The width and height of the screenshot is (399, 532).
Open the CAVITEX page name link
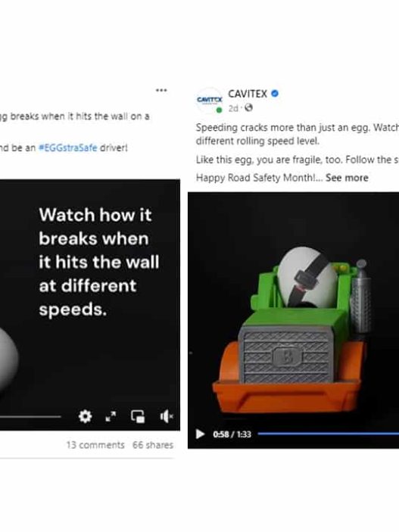248,94
